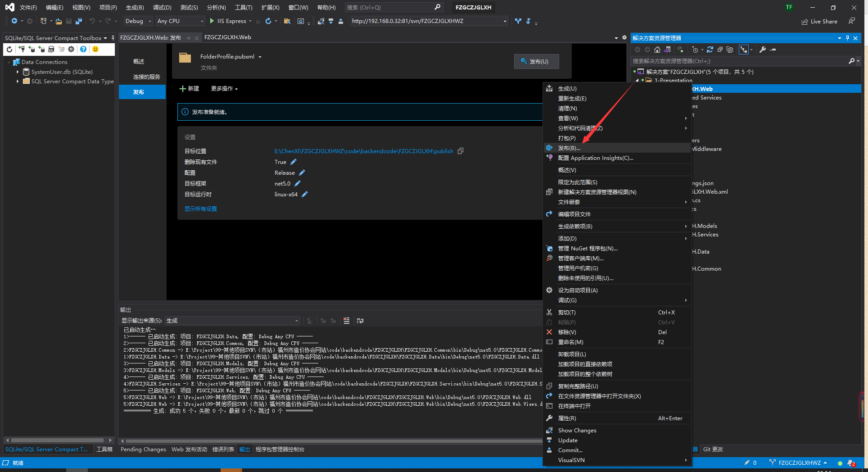Select Properties 属性(R) in context menu
Image resolution: width=868 pixels, height=472 pixels.
coord(617,418)
